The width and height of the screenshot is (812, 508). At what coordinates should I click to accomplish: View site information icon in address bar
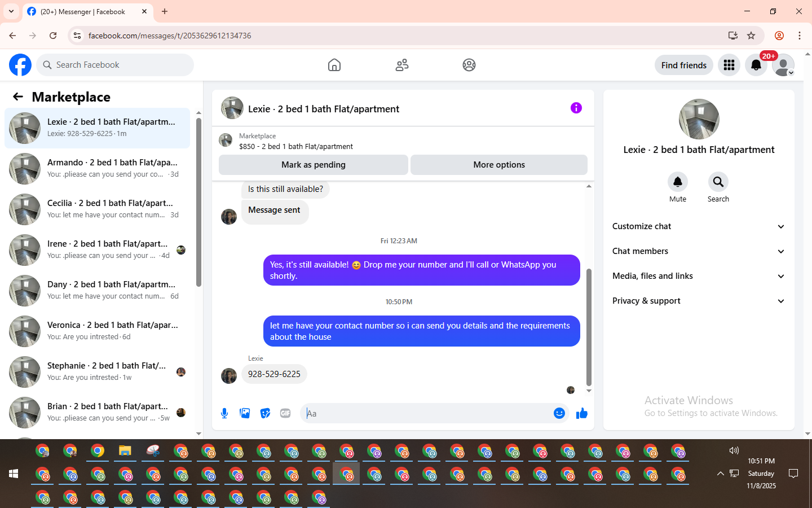click(x=77, y=36)
